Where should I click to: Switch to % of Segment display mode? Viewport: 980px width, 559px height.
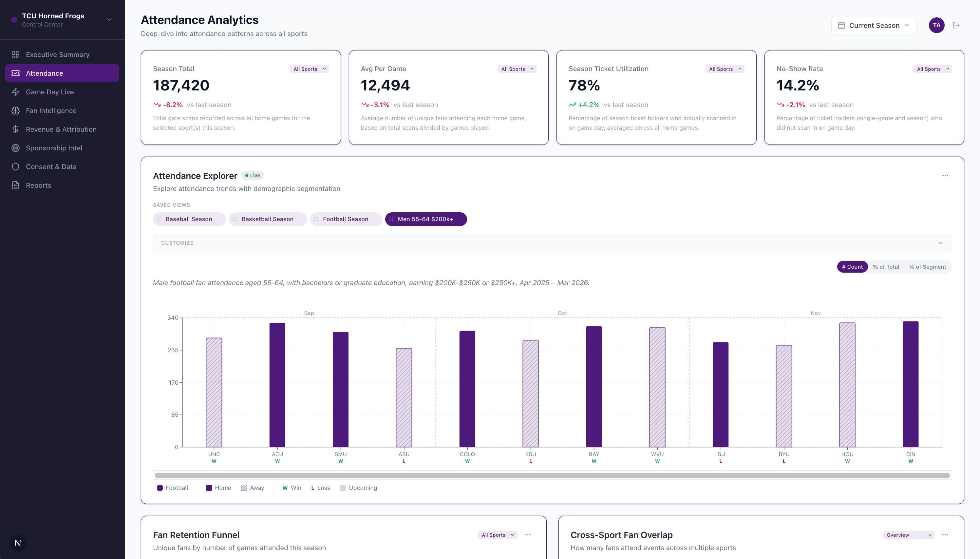[x=927, y=267]
